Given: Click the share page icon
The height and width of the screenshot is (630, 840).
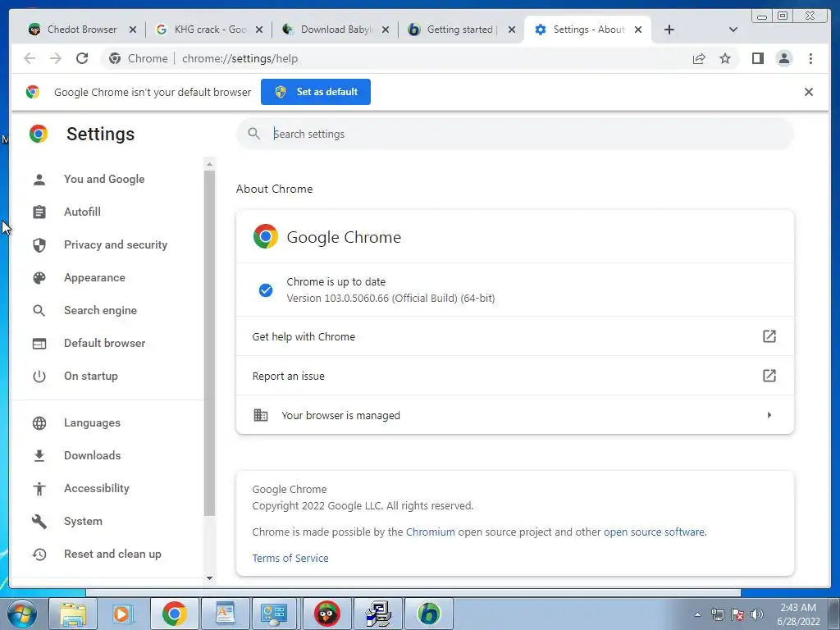Looking at the screenshot, I should [699, 58].
